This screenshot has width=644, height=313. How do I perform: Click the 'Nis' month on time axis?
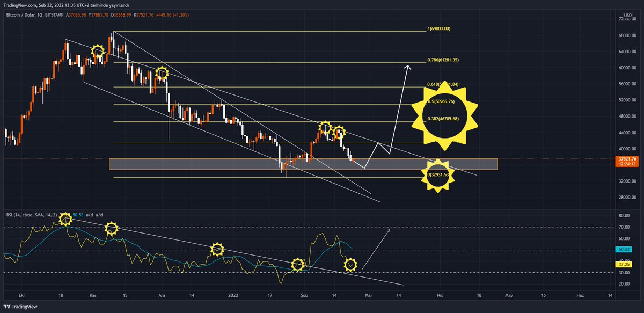[440, 295]
